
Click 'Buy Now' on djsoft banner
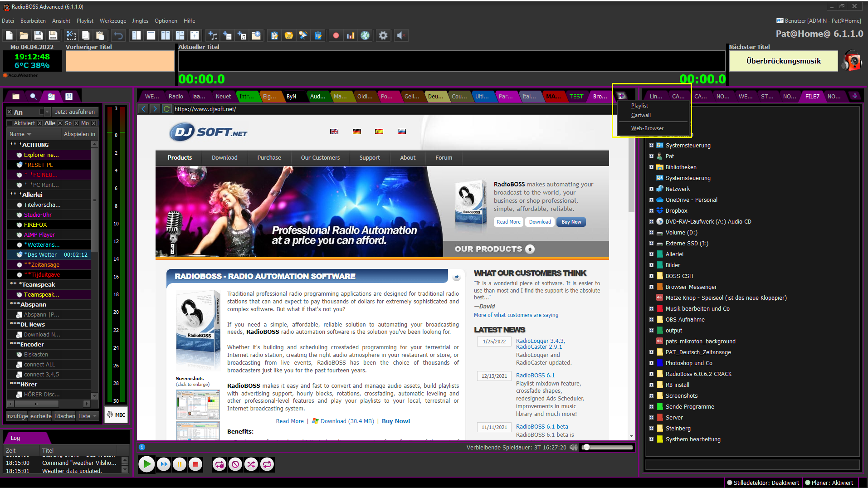571,222
